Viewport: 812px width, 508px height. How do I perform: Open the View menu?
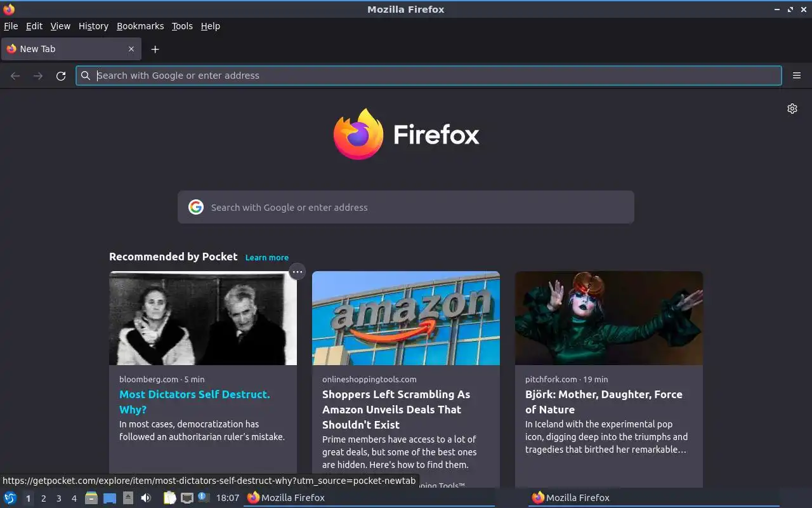pos(60,26)
